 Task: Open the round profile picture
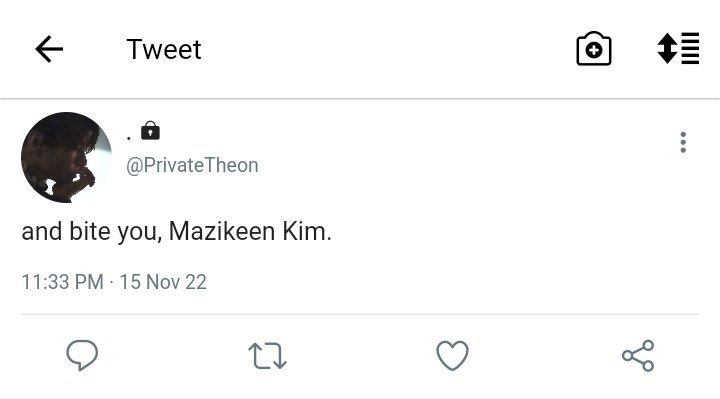(x=66, y=157)
